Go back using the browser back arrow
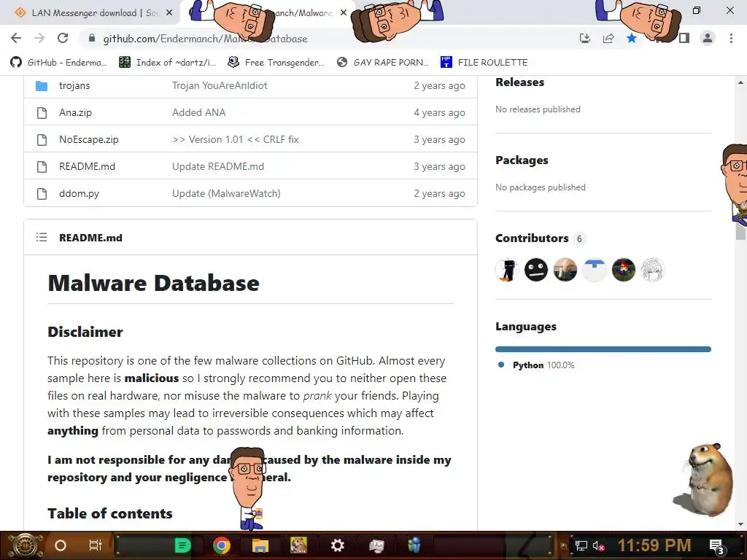The image size is (747, 560). [x=16, y=38]
